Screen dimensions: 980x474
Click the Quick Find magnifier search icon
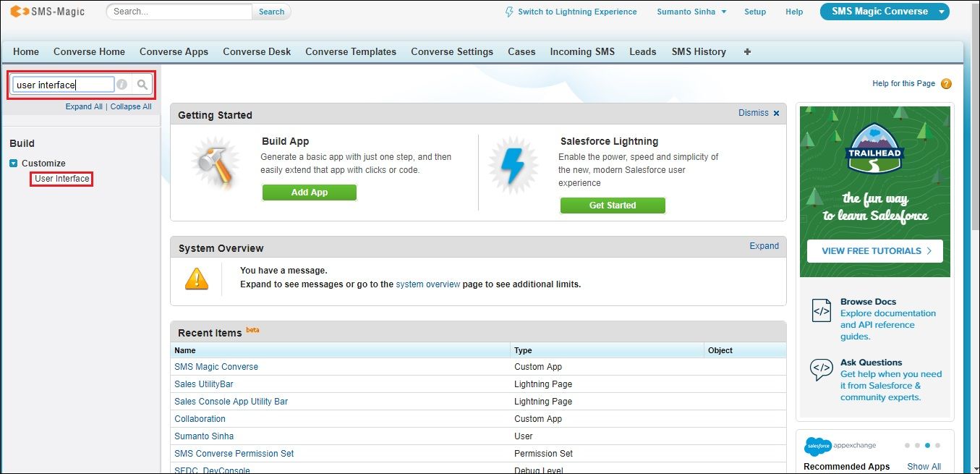pos(142,85)
